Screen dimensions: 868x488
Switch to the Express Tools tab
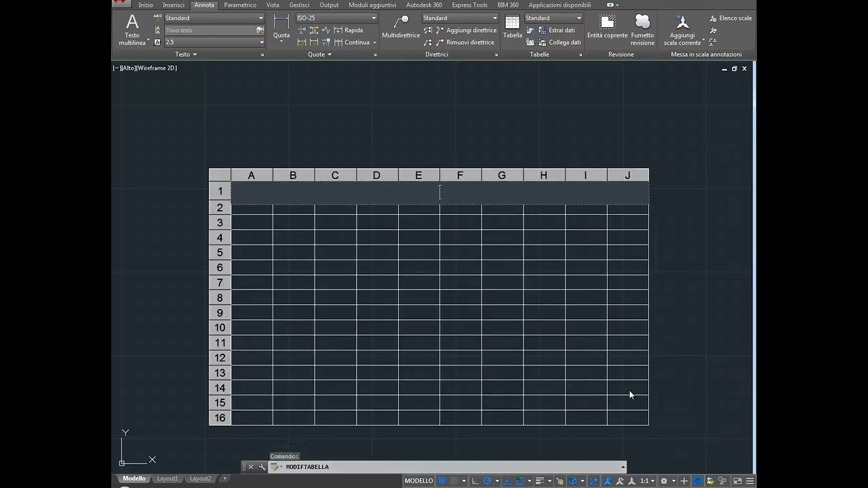pos(469,5)
